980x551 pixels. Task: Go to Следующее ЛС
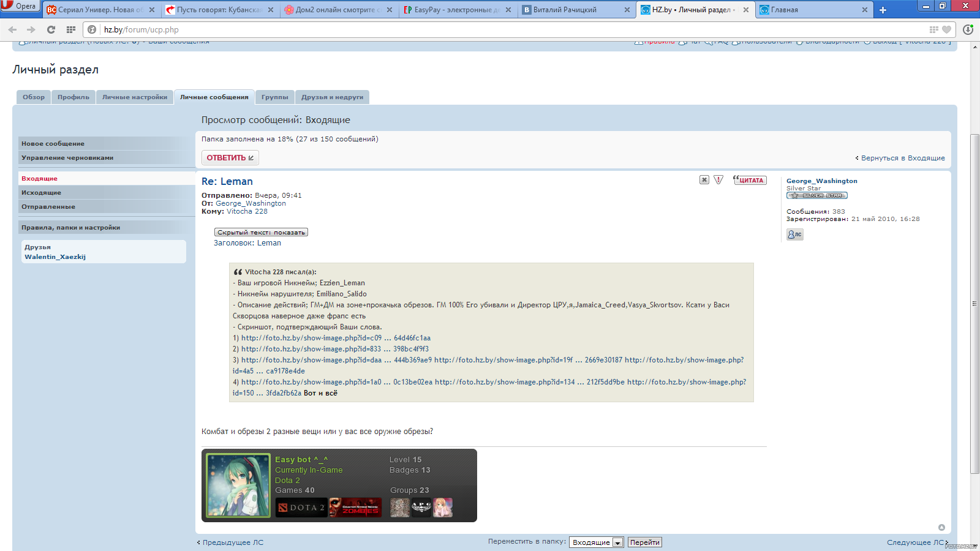[x=915, y=542]
